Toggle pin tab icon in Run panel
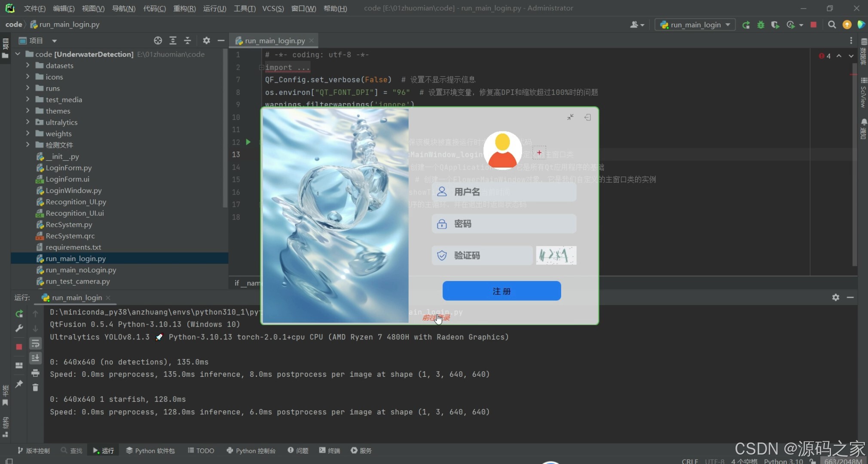The height and width of the screenshot is (464, 868). pos(19,384)
